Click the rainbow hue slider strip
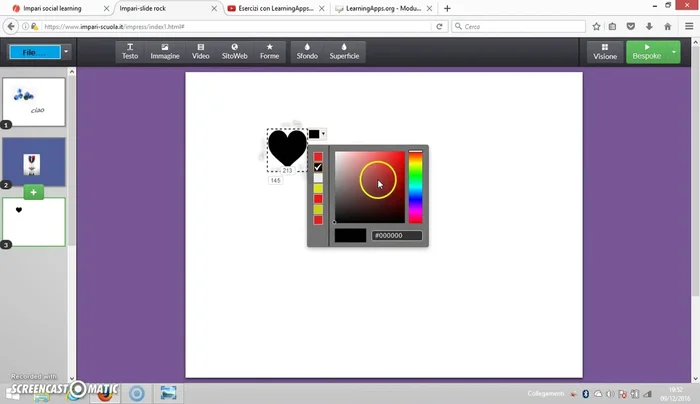 [415, 187]
